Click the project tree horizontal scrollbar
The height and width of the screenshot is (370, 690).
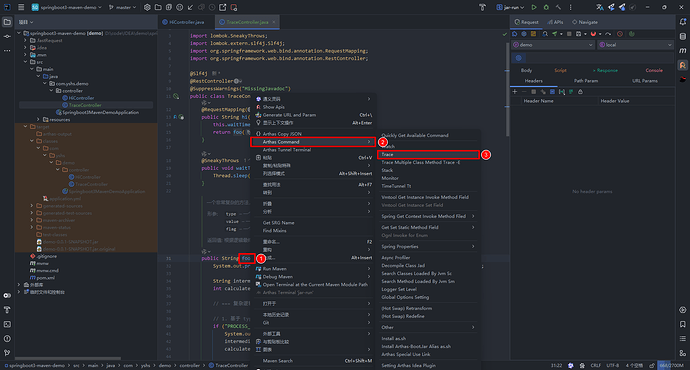[68, 358]
